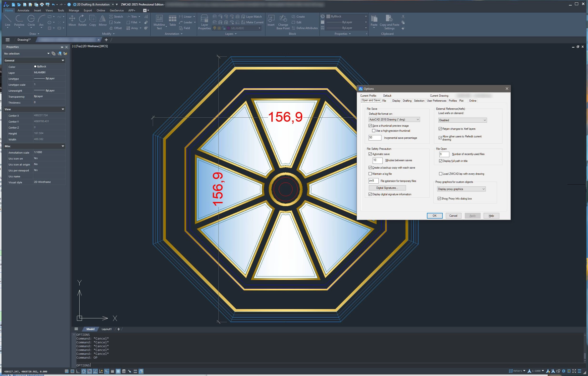Open the User Preferences tab
The width and height of the screenshot is (588, 376).
436,101
